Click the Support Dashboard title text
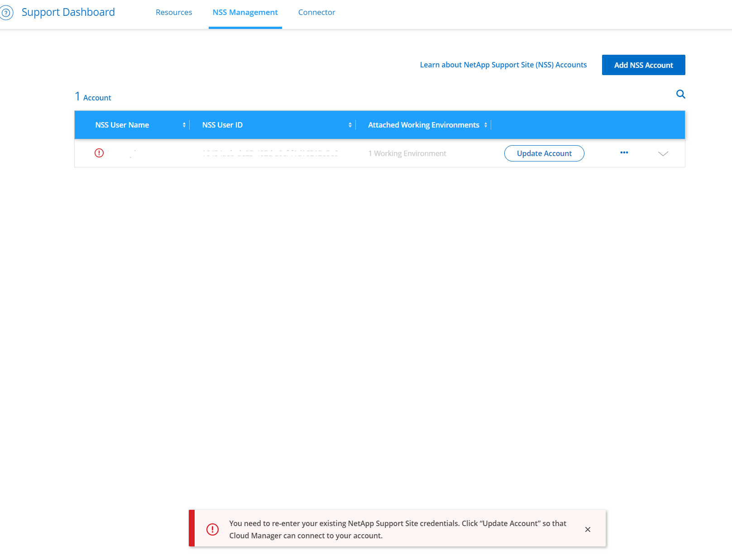 tap(68, 12)
